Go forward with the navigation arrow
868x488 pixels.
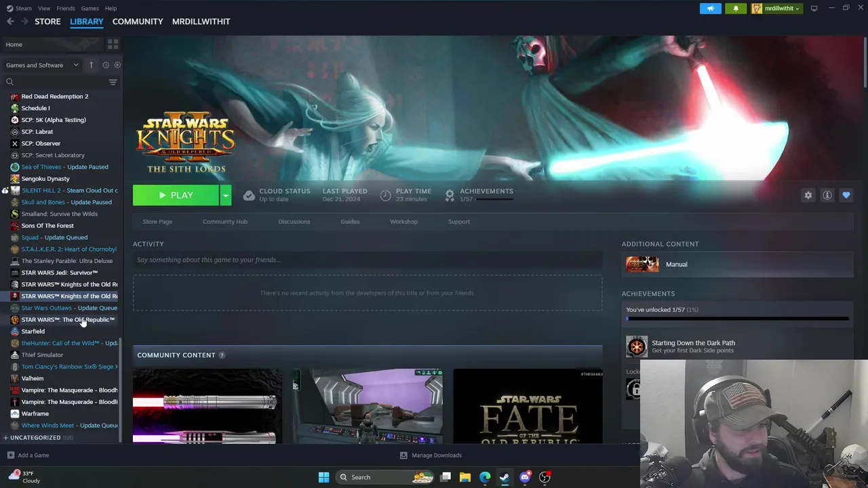coord(24,22)
